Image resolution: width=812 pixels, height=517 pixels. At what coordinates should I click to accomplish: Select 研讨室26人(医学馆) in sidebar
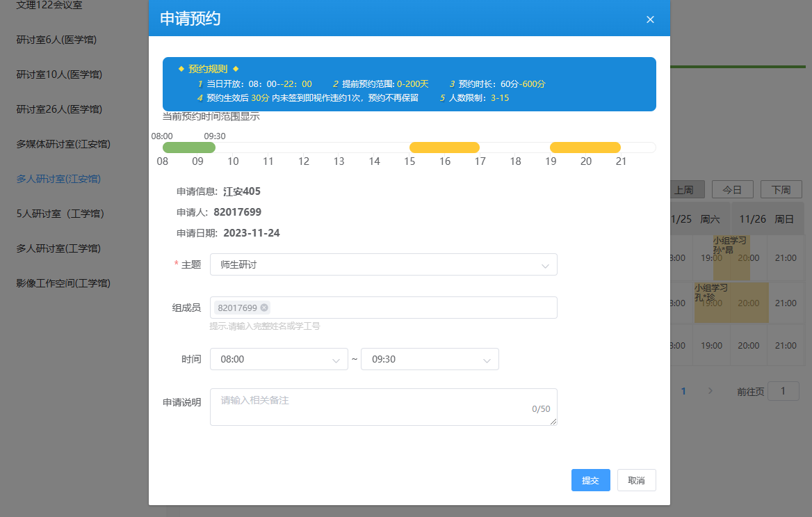tap(59, 109)
